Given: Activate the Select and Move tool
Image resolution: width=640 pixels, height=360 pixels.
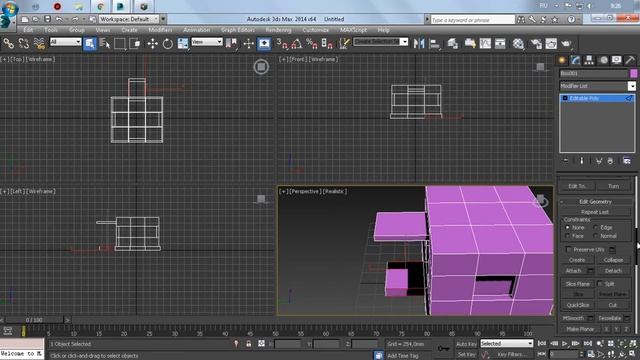Looking at the screenshot, I should coord(152,43).
